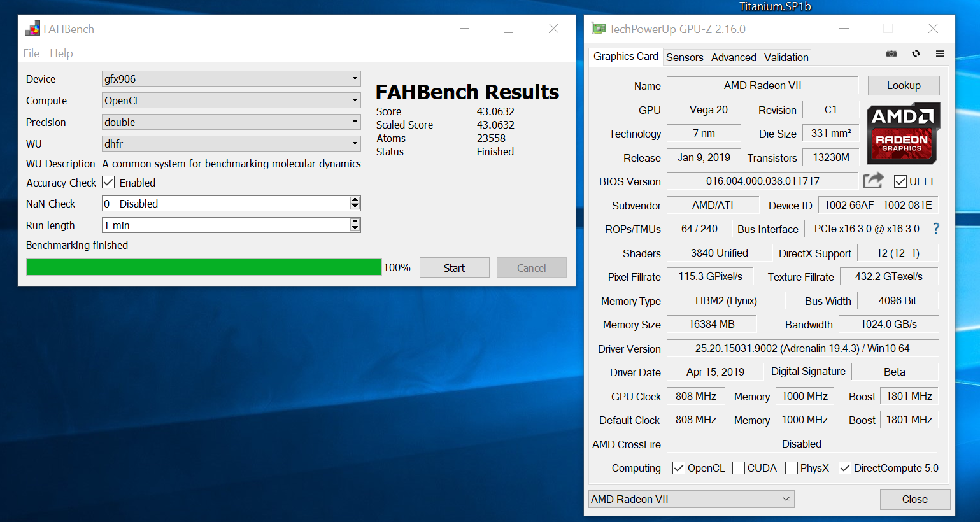Click the Device ID value 1002 66AF
This screenshot has width=980, height=522.
tap(878, 205)
